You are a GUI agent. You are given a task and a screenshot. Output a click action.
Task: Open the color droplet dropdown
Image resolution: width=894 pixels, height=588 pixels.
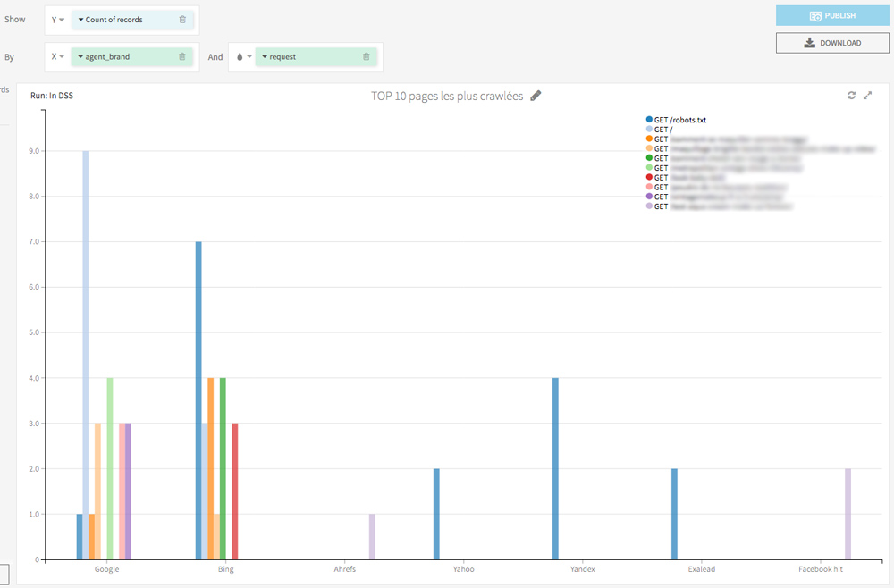click(244, 56)
